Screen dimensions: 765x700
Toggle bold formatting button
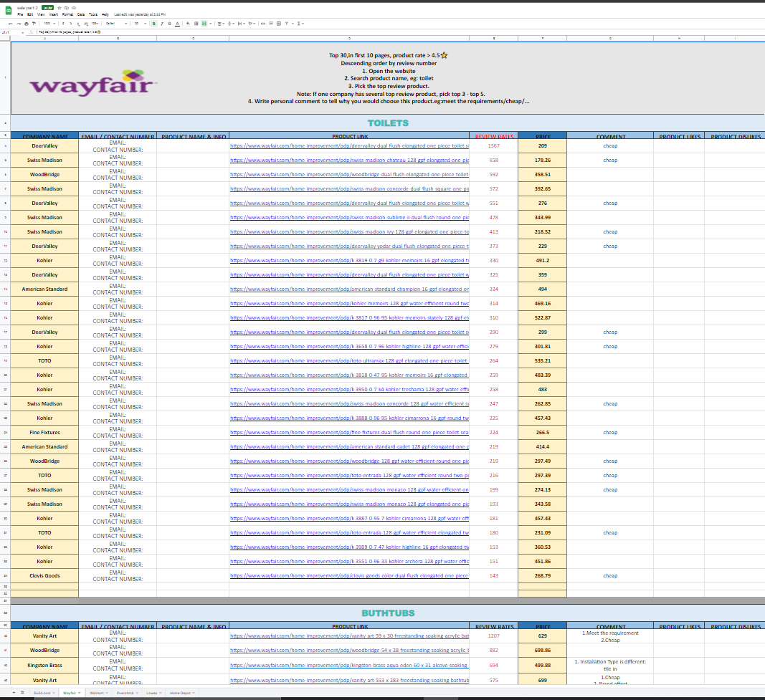153,24
